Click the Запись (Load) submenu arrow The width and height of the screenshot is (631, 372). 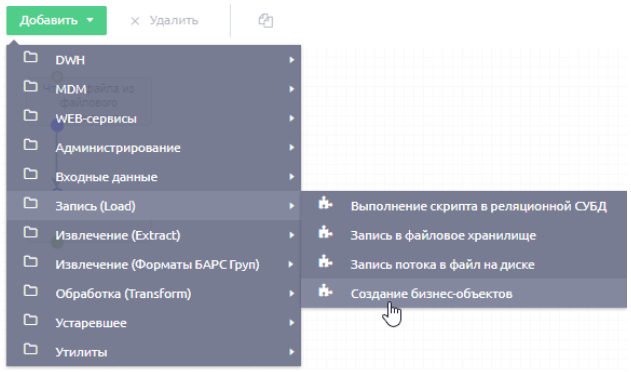click(292, 206)
